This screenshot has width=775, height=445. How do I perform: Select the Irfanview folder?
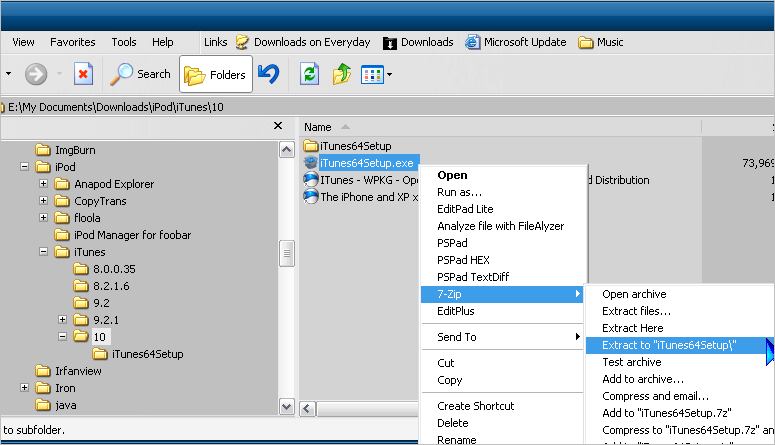pyautogui.click(x=69, y=371)
